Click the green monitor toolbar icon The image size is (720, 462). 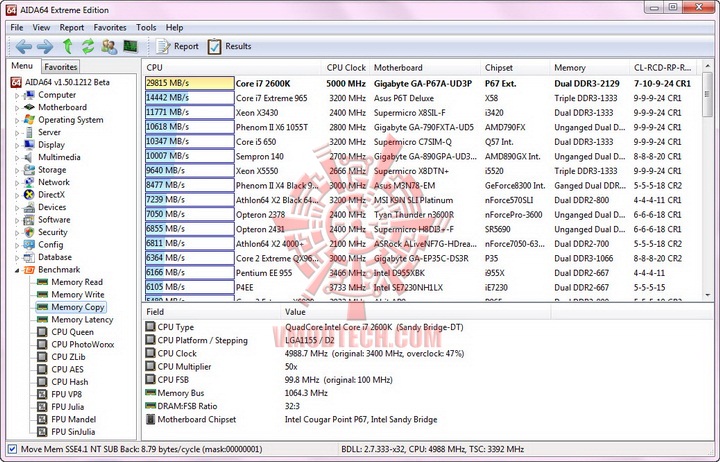[130, 46]
